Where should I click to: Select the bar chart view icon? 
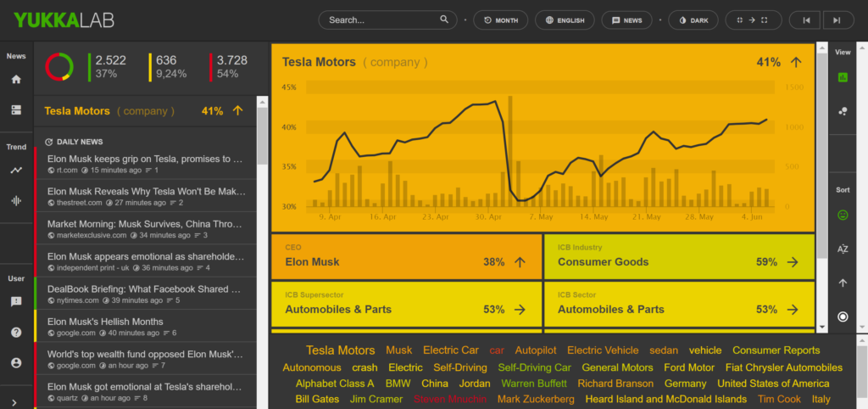[843, 77]
